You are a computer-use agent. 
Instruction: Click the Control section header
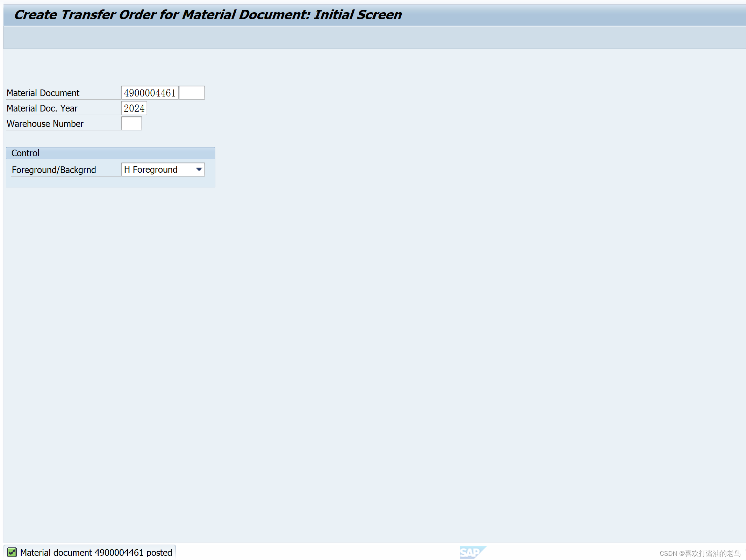(25, 153)
